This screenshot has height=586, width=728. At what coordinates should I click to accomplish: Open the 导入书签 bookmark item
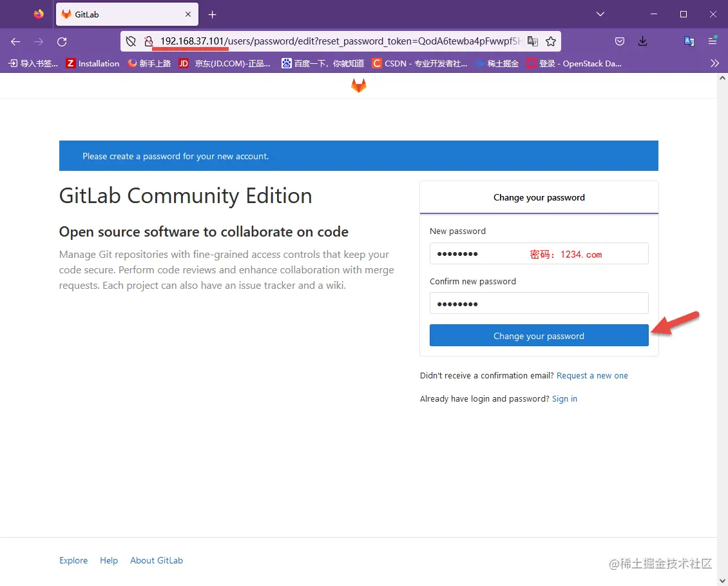tap(34, 64)
